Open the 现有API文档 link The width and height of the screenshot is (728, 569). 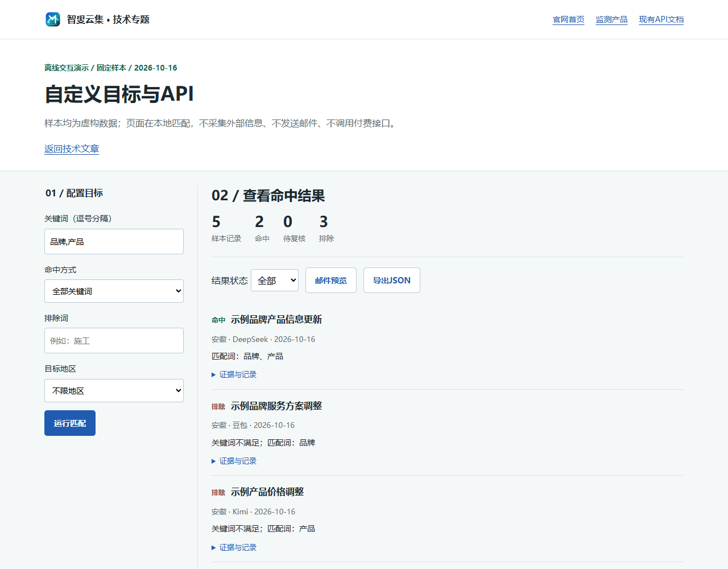coord(661,19)
